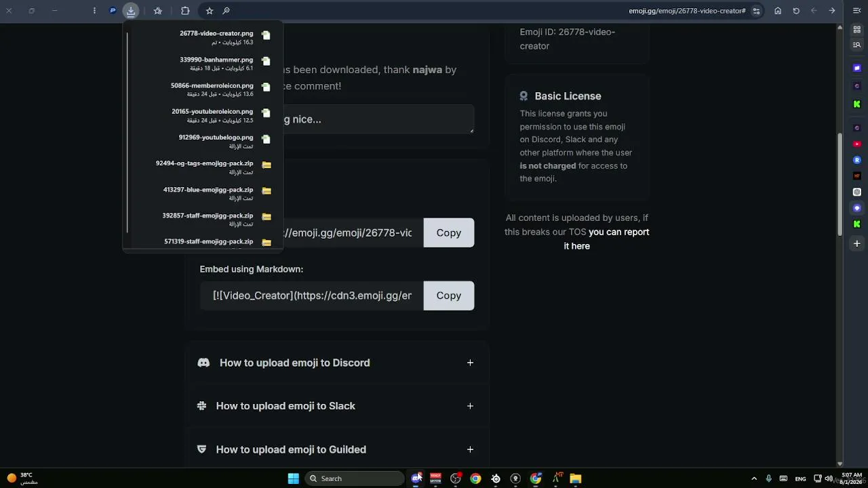Click folder icon of 413297-blue-emojigg-pack.zip
The height and width of the screenshot is (488, 868).
267,191
